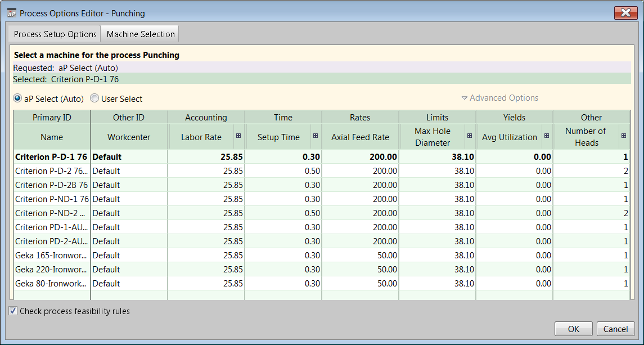644x345 pixels.
Task: Select the Criterion P-ND-2 machine row
Action: pyautogui.click(x=322, y=213)
